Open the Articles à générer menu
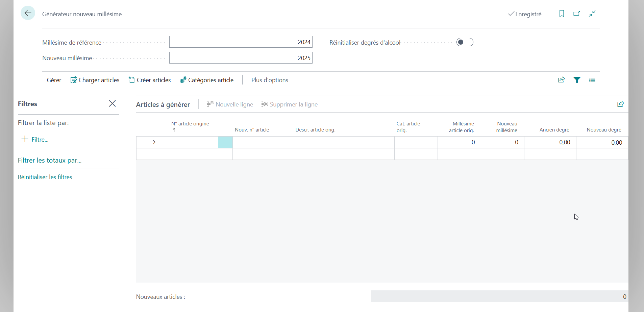644x312 pixels. coord(163,104)
